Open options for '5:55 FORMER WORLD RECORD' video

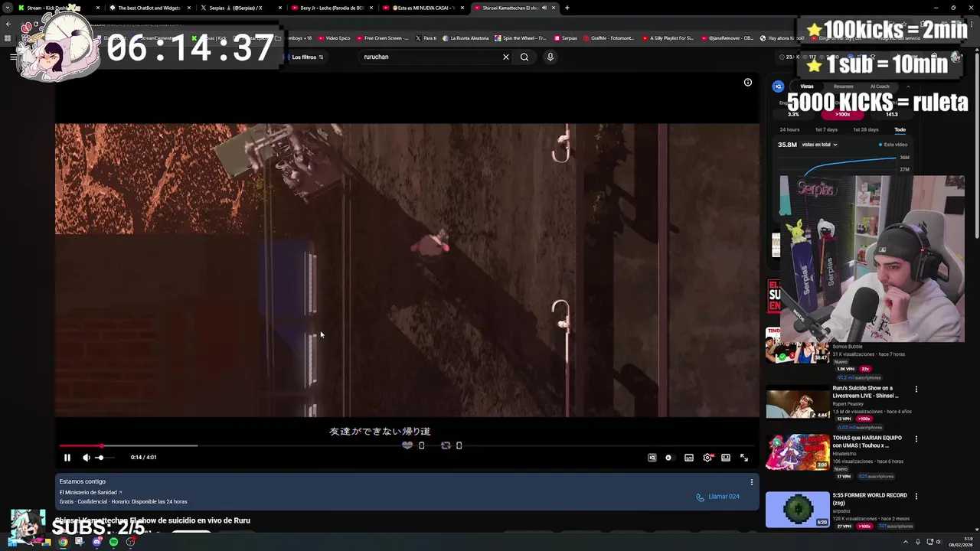[916, 497]
